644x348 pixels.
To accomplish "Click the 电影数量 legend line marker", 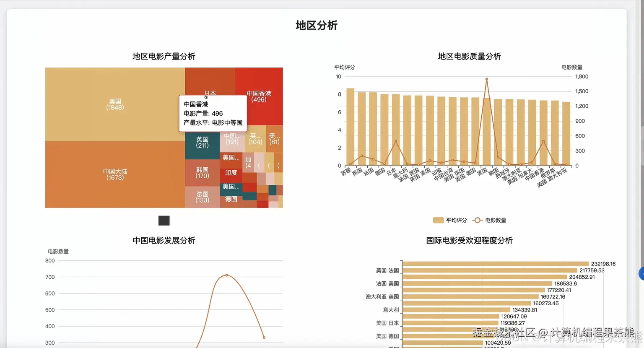I will [477, 220].
